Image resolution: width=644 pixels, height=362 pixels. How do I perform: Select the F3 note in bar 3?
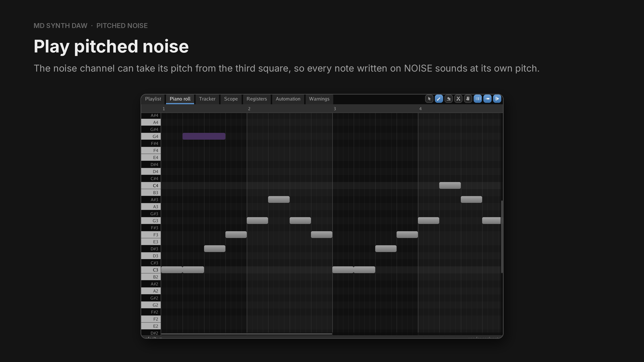(407, 235)
